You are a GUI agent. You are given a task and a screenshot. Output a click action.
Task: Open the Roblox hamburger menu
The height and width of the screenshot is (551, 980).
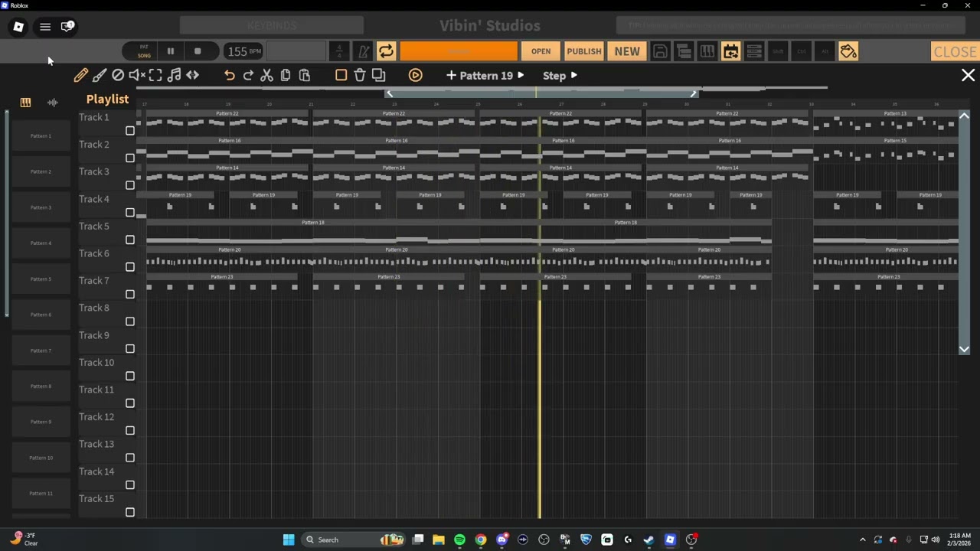tap(45, 27)
